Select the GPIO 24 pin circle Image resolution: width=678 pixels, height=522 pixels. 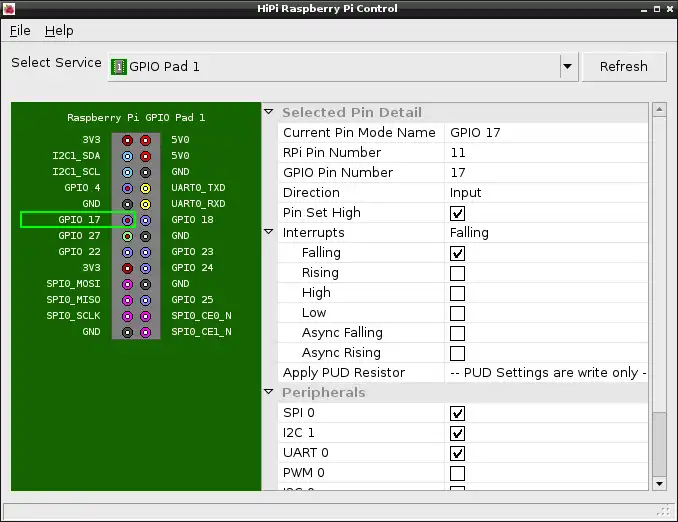click(146, 268)
